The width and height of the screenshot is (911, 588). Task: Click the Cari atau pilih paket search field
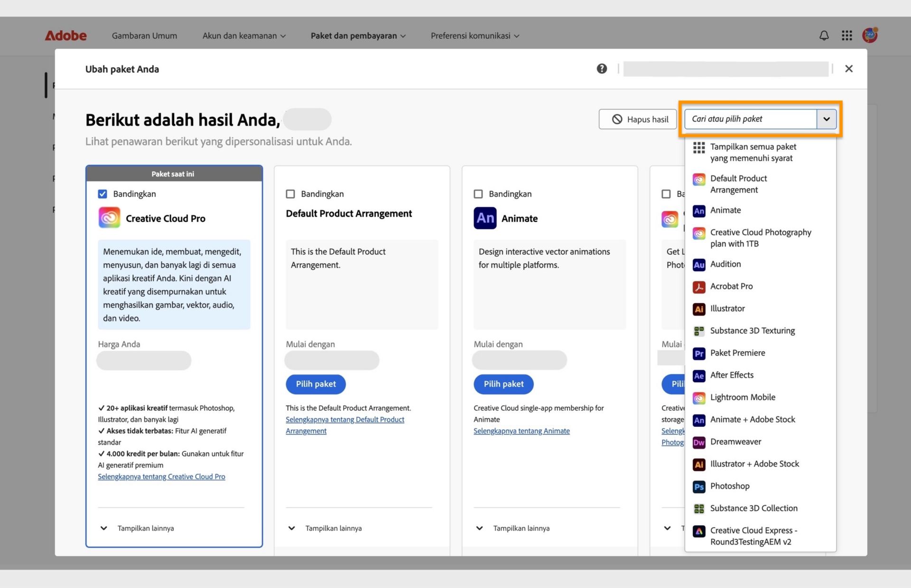750,119
